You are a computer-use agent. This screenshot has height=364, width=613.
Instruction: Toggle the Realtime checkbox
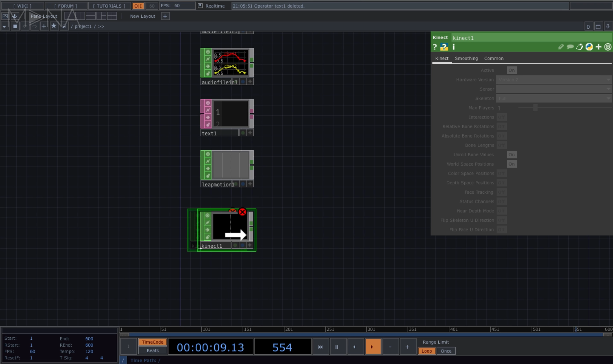point(200,6)
